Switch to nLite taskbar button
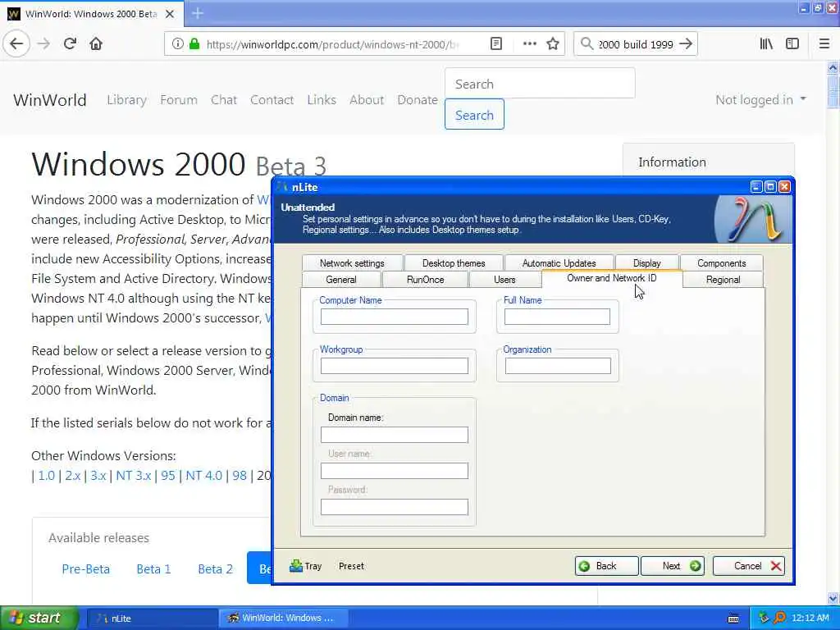The height and width of the screenshot is (630, 840). (151, 619)
